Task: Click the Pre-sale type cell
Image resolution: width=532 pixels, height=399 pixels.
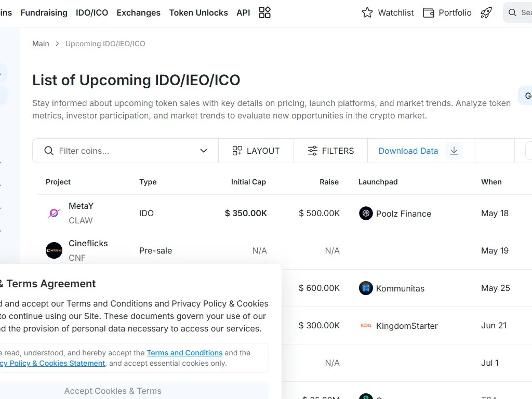Action: pyautogui.click(x=156, y=250)
